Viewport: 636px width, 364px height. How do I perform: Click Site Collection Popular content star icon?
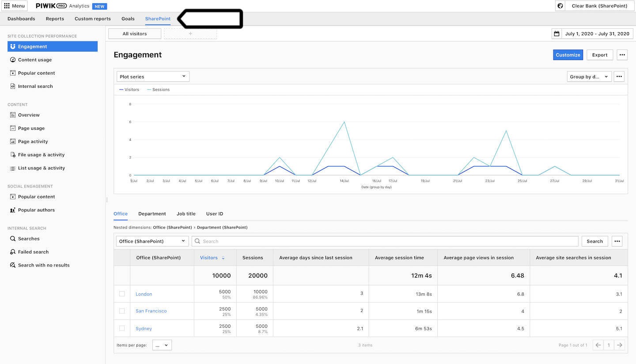13,73
